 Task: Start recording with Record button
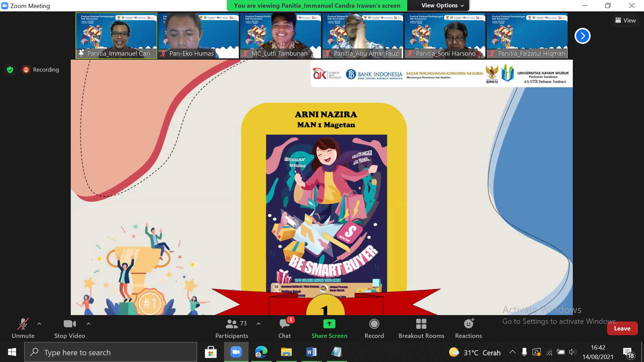pos(374,328)
